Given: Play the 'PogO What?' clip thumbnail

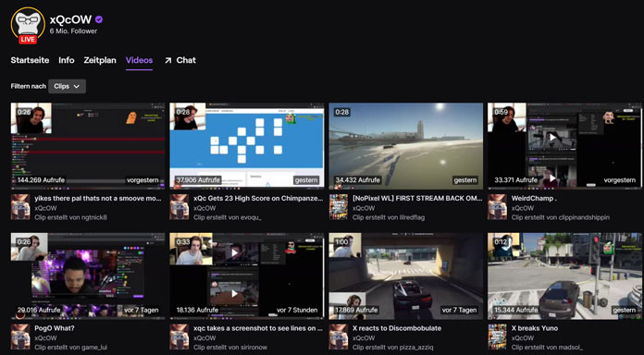Looking at the screenshot, I should click(88, 275).
